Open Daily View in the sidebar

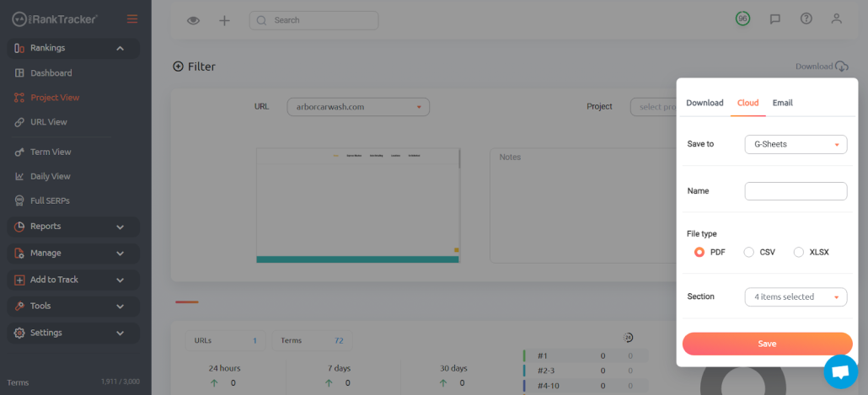click(x=51, y=176)
